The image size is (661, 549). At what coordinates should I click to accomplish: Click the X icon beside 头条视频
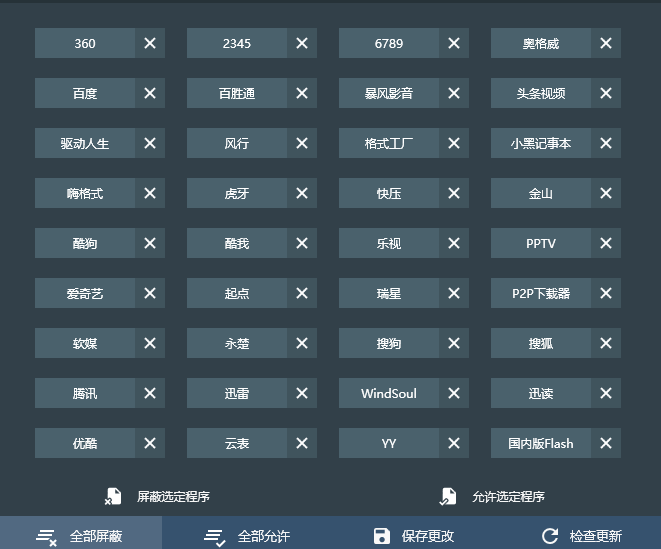click(x=606, y=93)
